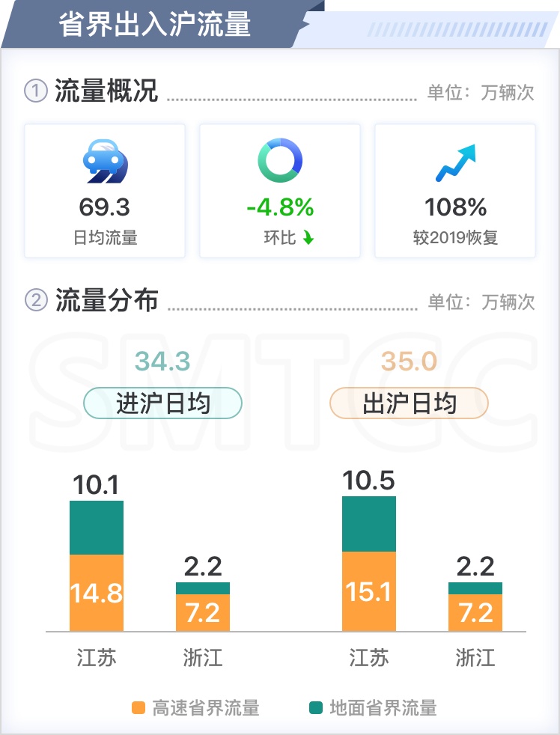Click the circled number 2 section marker
Image resolution: width=560 pixels, height=735 pixels.
pyautogui.click(x=36, y=300)
